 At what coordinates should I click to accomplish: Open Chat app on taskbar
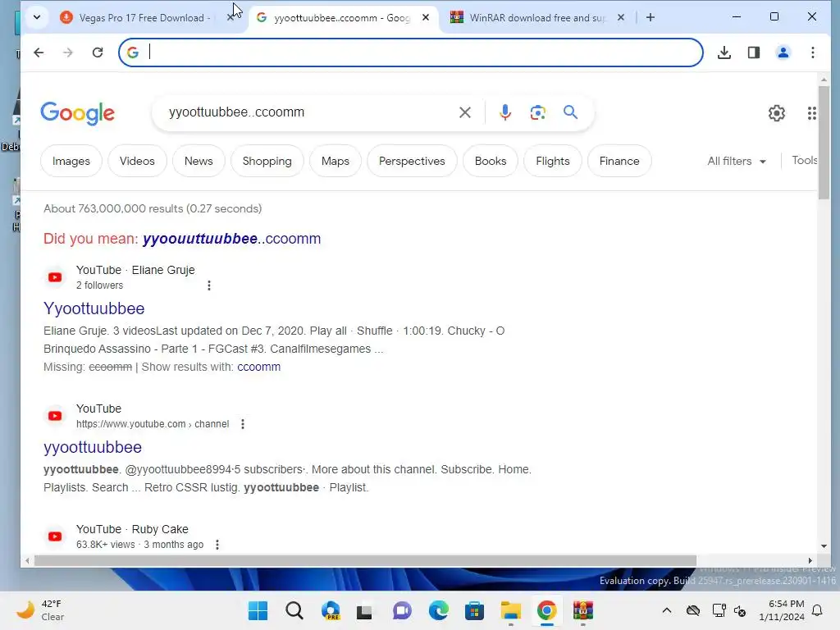(x=402, y=610)
